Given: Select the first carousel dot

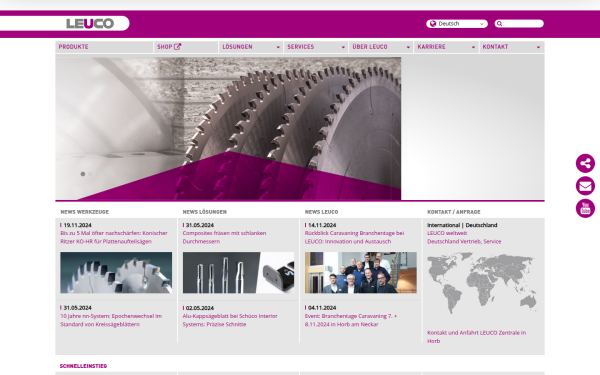Looking at the screenshot, I should pyautogui.click(x=83, y=174).
